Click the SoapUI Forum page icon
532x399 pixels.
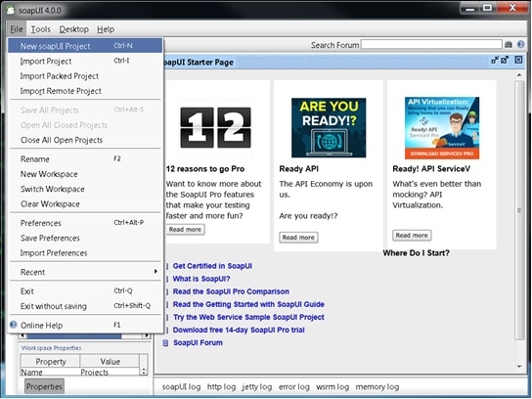[165, 342]
